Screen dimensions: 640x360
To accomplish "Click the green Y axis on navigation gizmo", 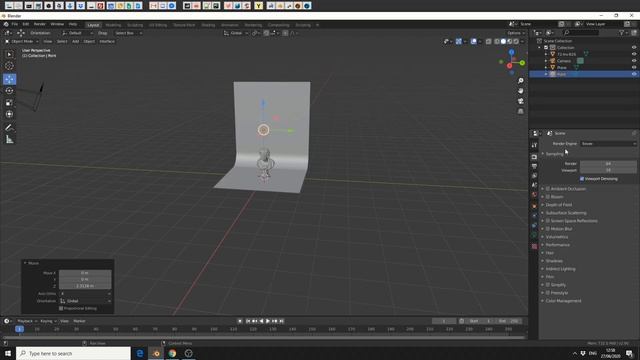I will point(522,62).
